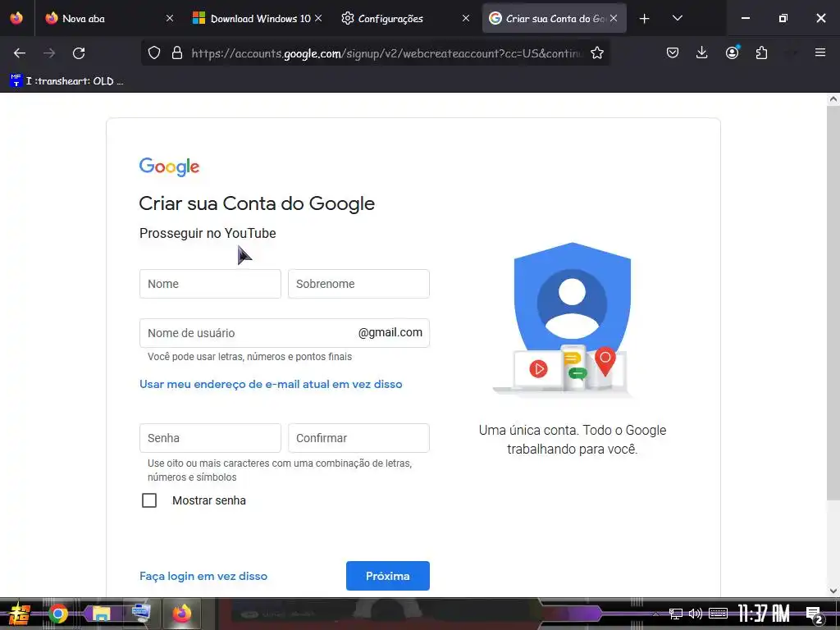840x630 pixels.
Task: Click the padlock site security icon
Action: [x=177, y=52]
